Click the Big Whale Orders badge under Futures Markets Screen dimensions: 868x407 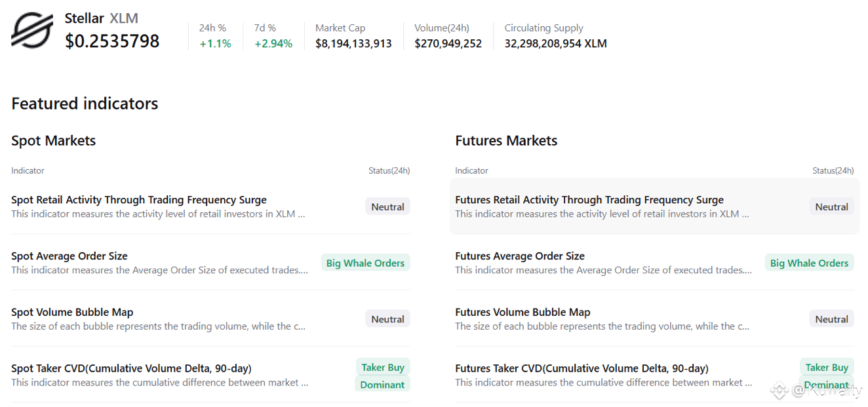point(809,263)
